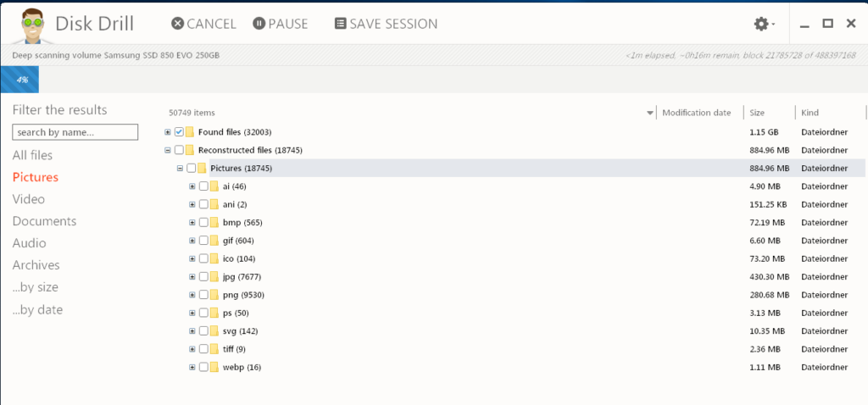Save the current scan session
Viewport: 868px width, 405px height.
[386, 24]
